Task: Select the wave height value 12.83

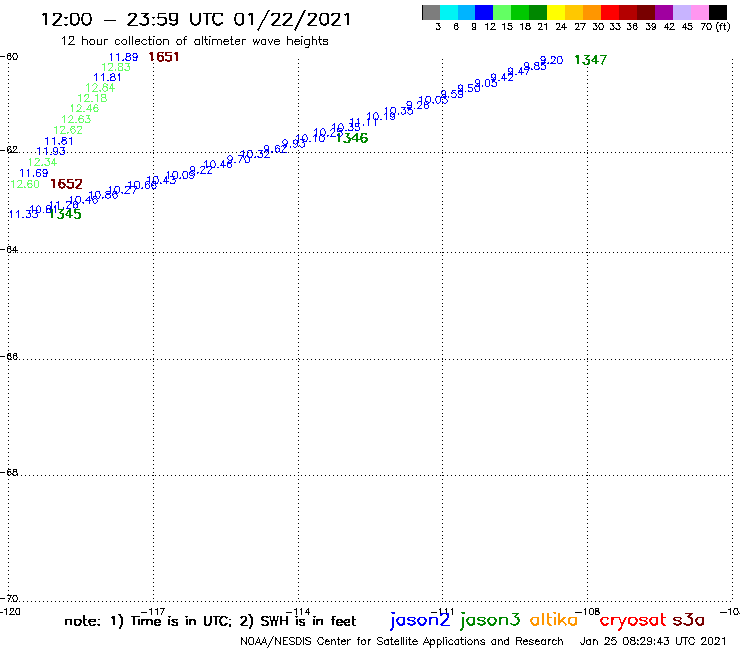Action: (116, 67)
